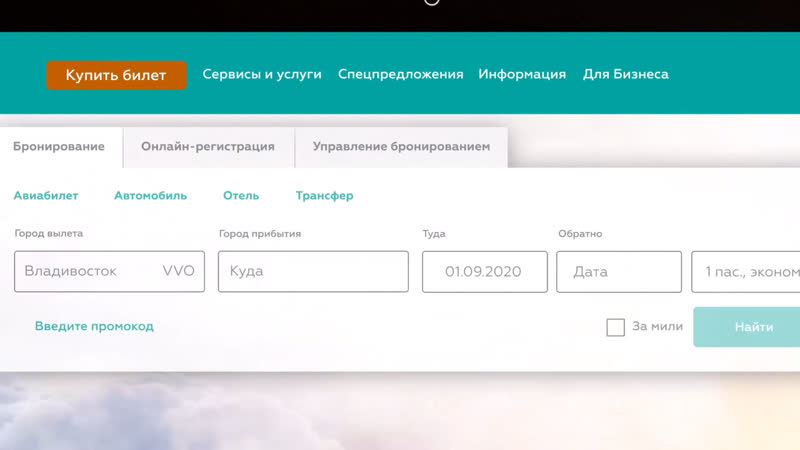Screen dimensions: 800x450
Task: Open the Информация menu item
Action: [x=522, y=75]
